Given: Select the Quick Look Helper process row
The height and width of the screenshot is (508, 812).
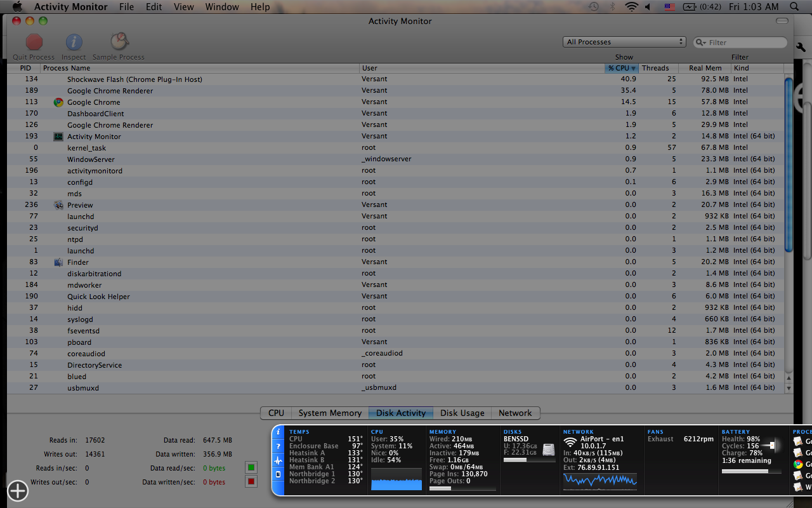Looking at the screenshot, I should point(396,297).
